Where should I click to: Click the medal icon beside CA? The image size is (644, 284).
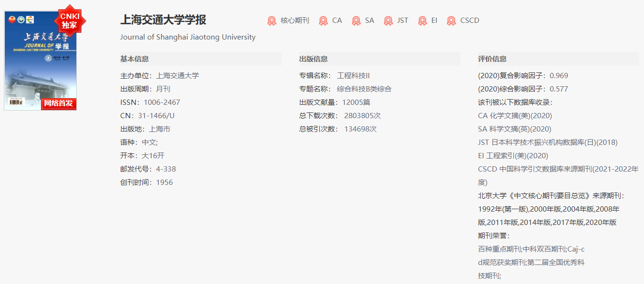click(x=323, y=21)
